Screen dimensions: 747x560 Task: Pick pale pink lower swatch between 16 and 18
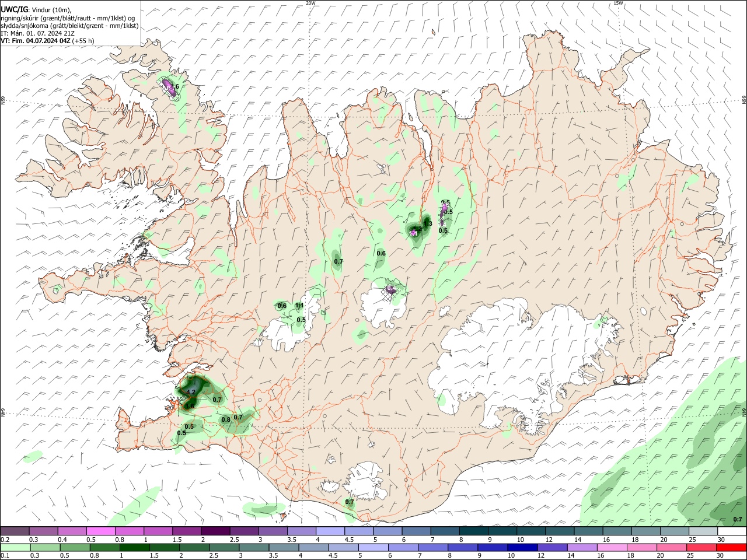[x=613, y=547]
